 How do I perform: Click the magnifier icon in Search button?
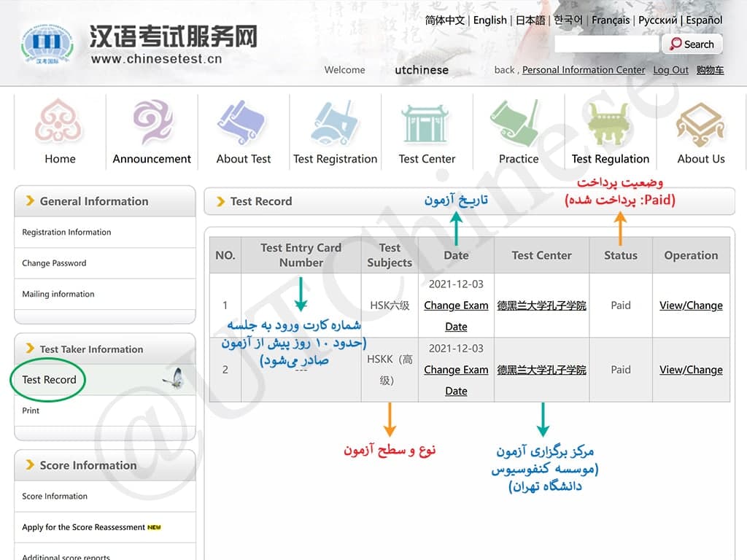pyautogui.click(x=676, y=44)
